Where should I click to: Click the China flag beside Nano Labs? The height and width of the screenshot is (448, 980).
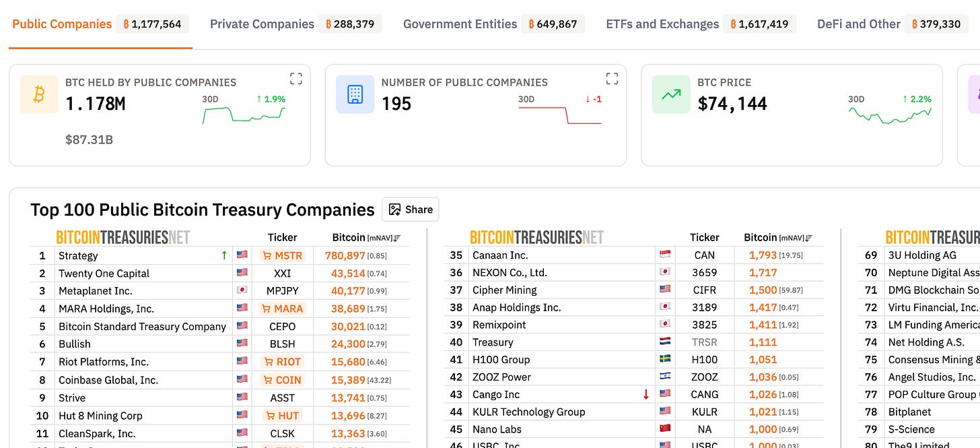pos(665,429)
